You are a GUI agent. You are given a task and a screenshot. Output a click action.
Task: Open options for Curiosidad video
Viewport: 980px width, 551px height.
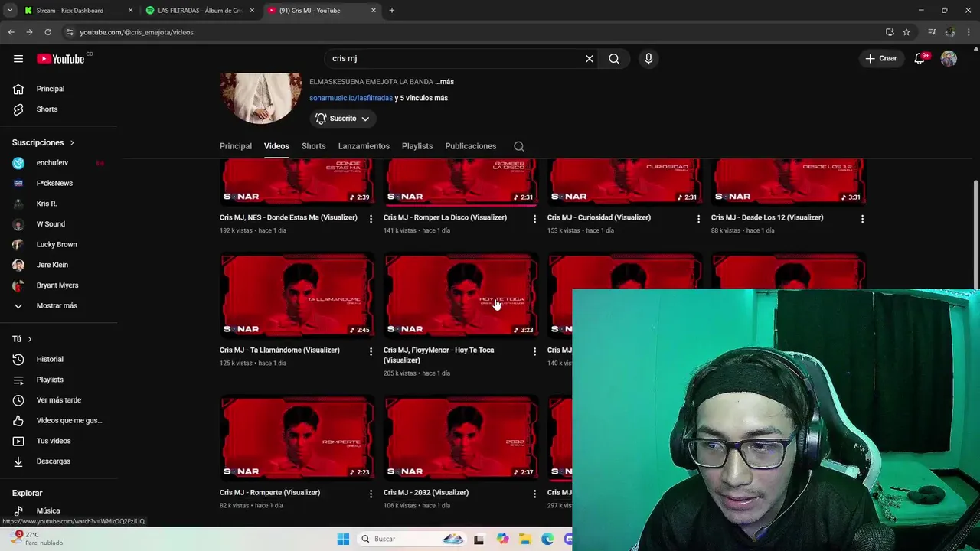tap(698, 219)
